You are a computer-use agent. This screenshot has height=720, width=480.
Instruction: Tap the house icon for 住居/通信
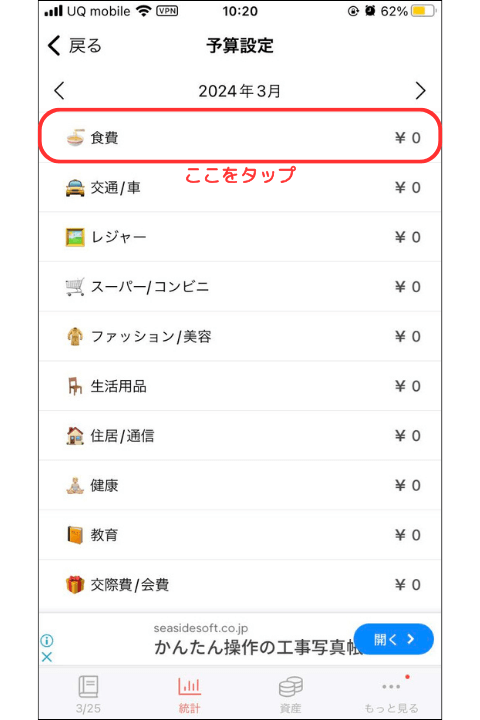point(75,435)
